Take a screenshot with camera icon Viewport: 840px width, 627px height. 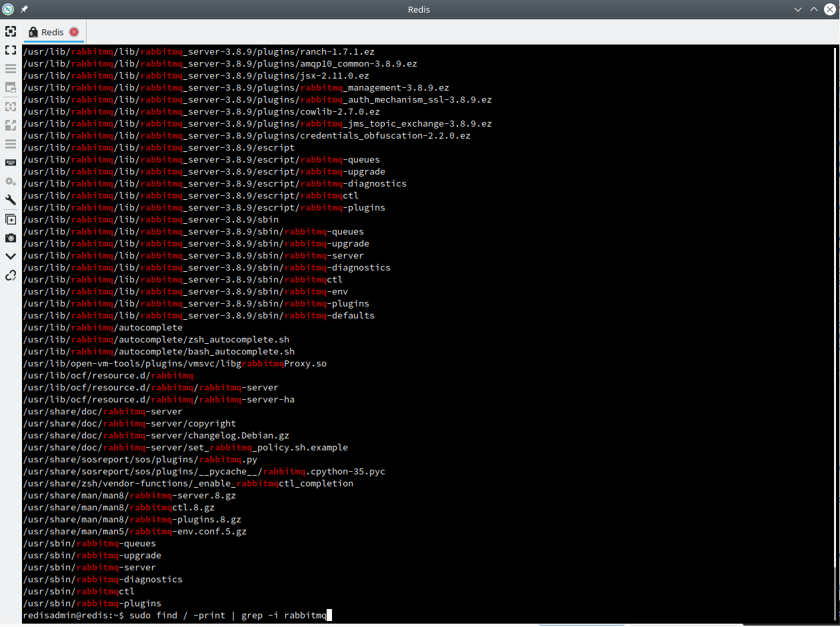[x=11, y=238]
